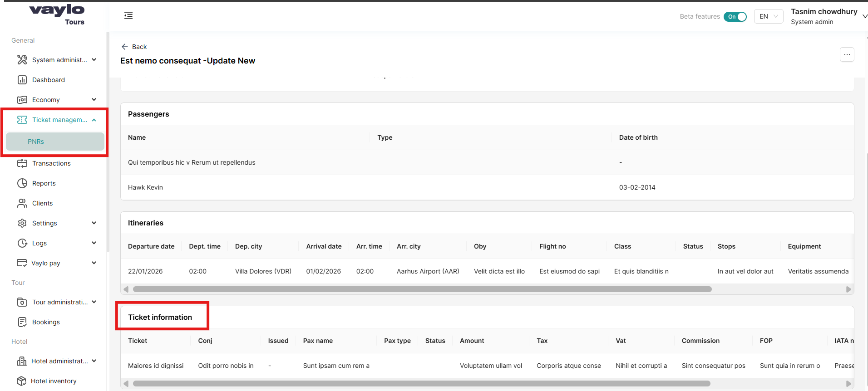
Task: Click the Dashboard chart icon
Action: pos(22,80)
